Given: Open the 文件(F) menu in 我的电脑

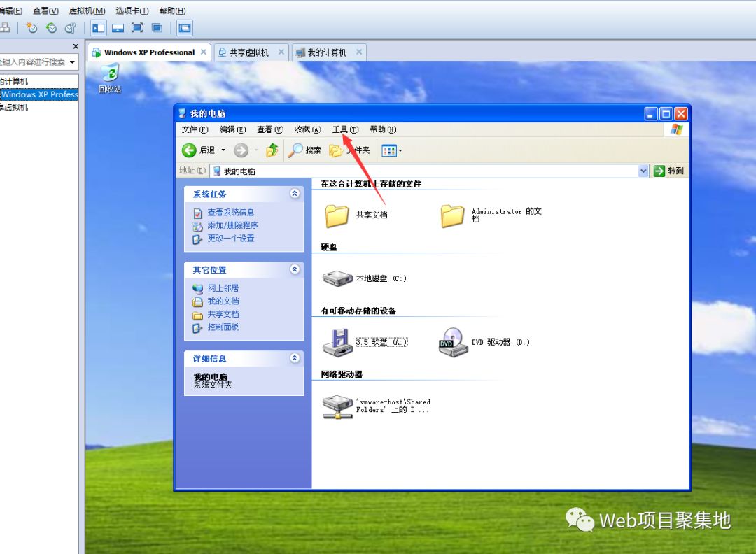Looking at the screenshot, I should pyautogui.click(x=195, y=129).
